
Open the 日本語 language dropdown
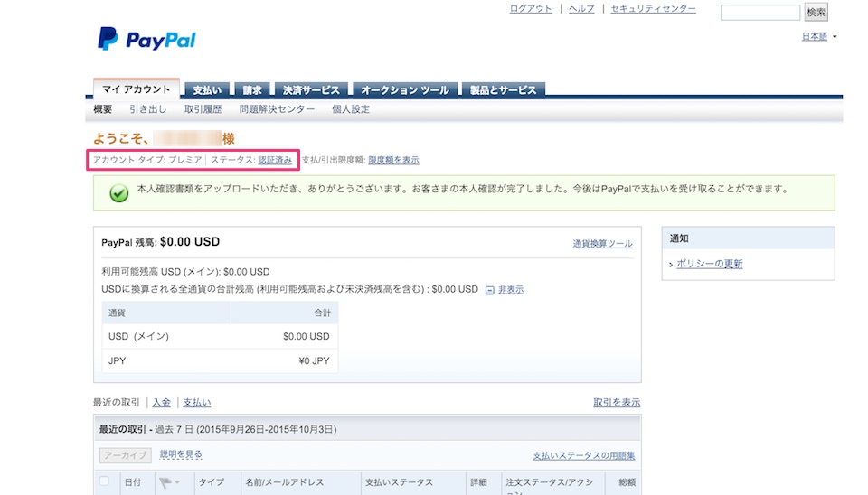point(819,37)
